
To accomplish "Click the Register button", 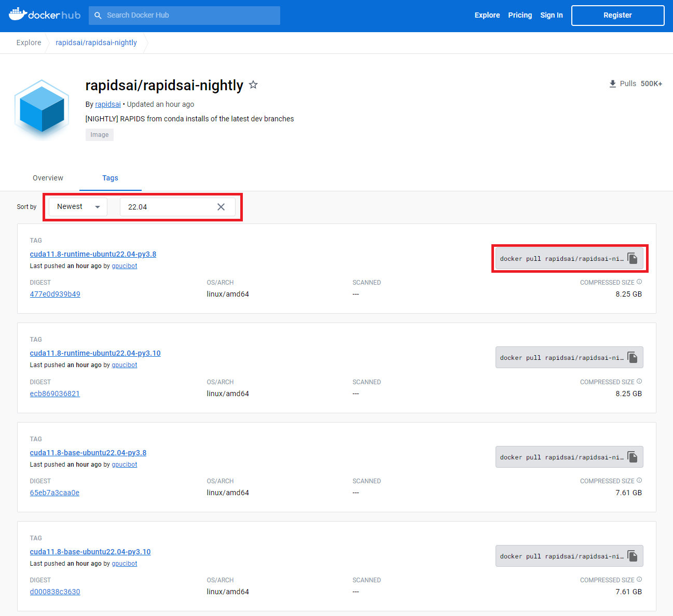I will click(617, 16).
